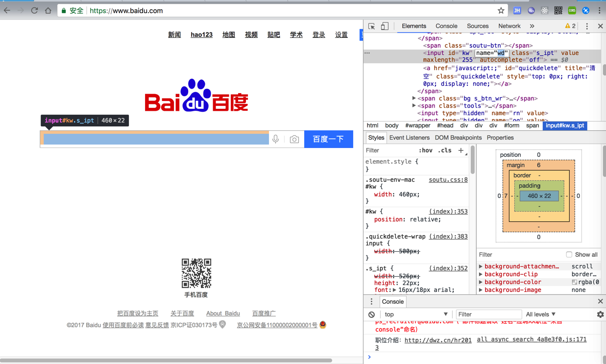Show more DevTools tabs with chevron

coord(532,26)
